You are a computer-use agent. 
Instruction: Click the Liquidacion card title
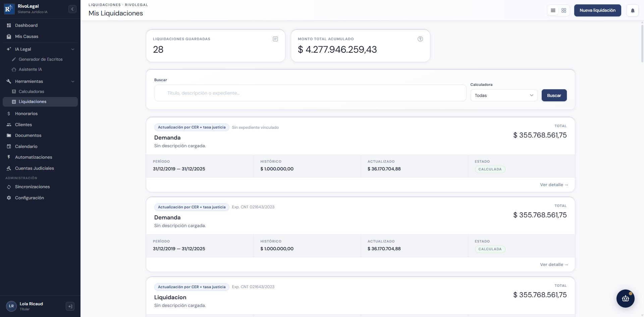pos(170,297)
